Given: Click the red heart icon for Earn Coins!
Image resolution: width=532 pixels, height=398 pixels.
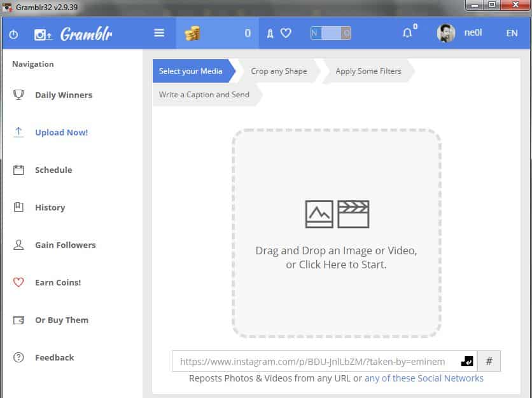Looking at the screenshot, I should coord(18,282).
